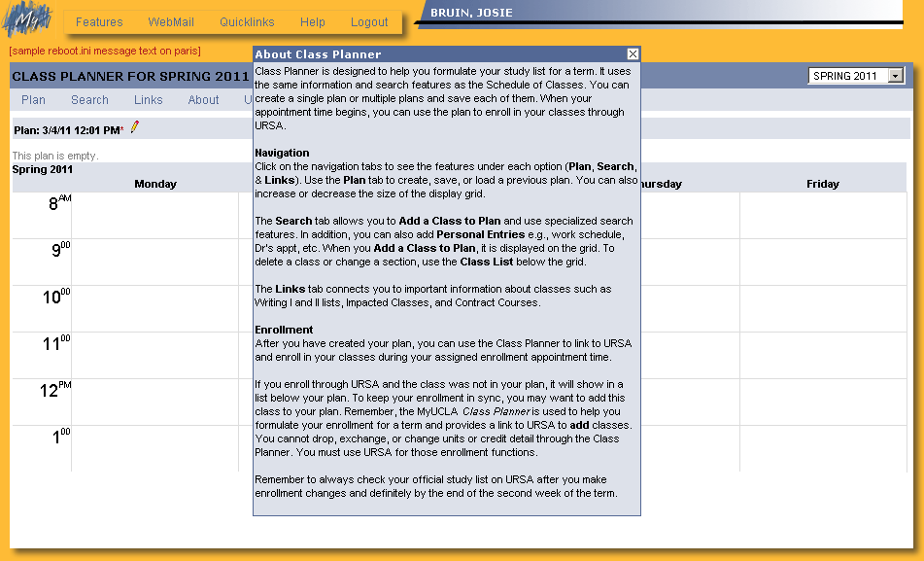
Task: Close the About Class Planner popup
Action: (633, 54)
